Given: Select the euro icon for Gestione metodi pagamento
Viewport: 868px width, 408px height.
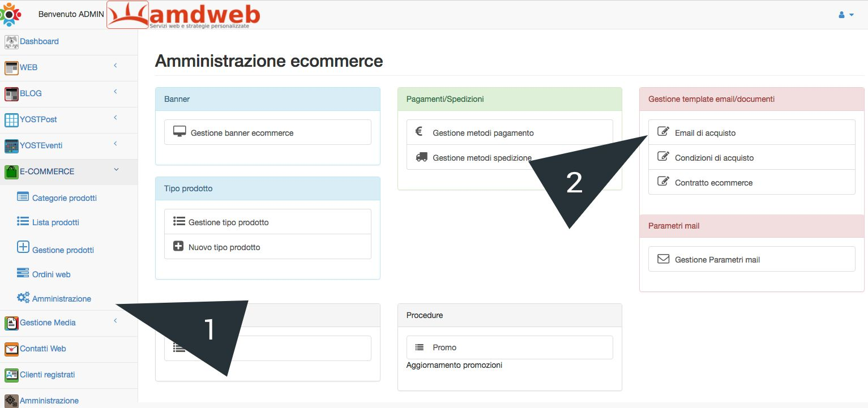Looking at the screenshot, I should point(419,132).
